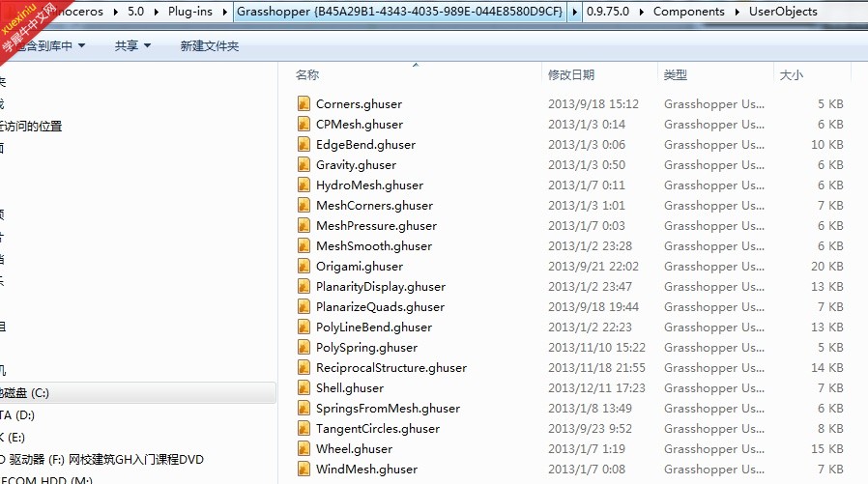Click the 20 KB size value
Viewport: 868px width, 484px height.
[x=827, y=266]
